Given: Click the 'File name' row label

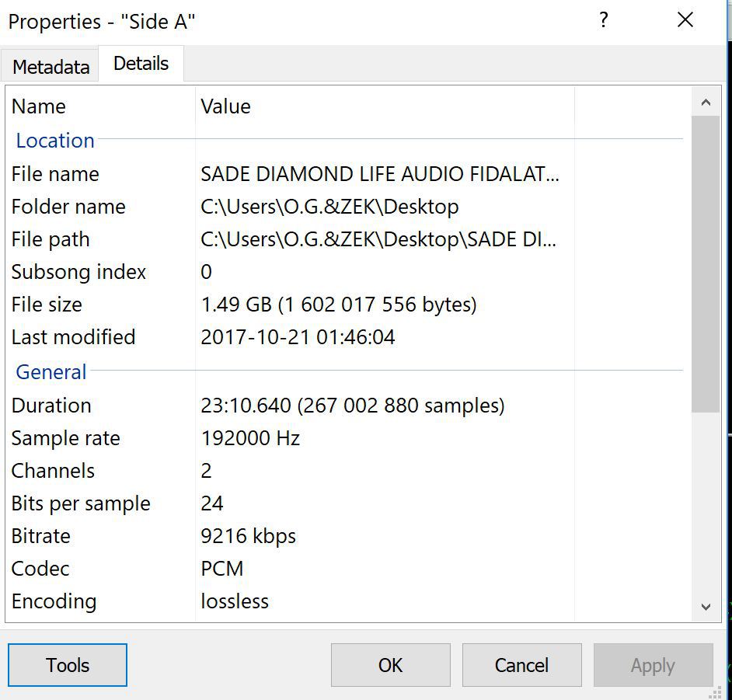Looking at the screenshot, I should [55, 174].
